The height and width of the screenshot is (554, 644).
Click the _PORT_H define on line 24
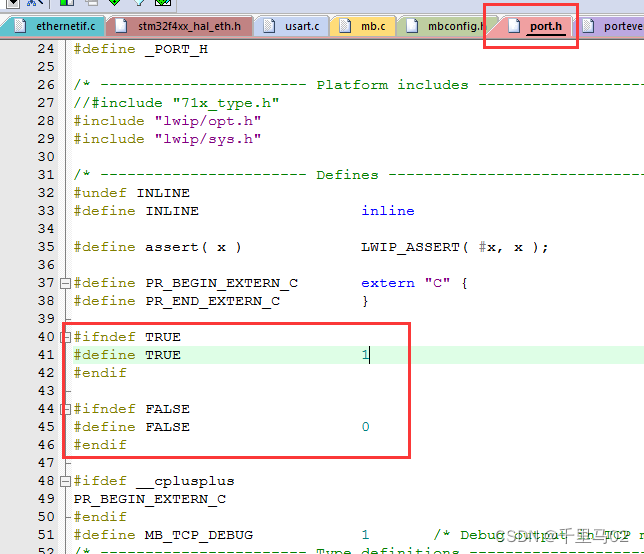(141, 49)
